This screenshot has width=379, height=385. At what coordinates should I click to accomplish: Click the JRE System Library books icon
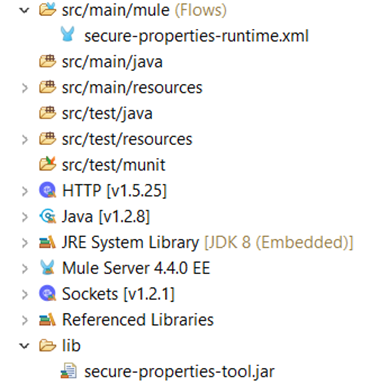pos(47,242)
